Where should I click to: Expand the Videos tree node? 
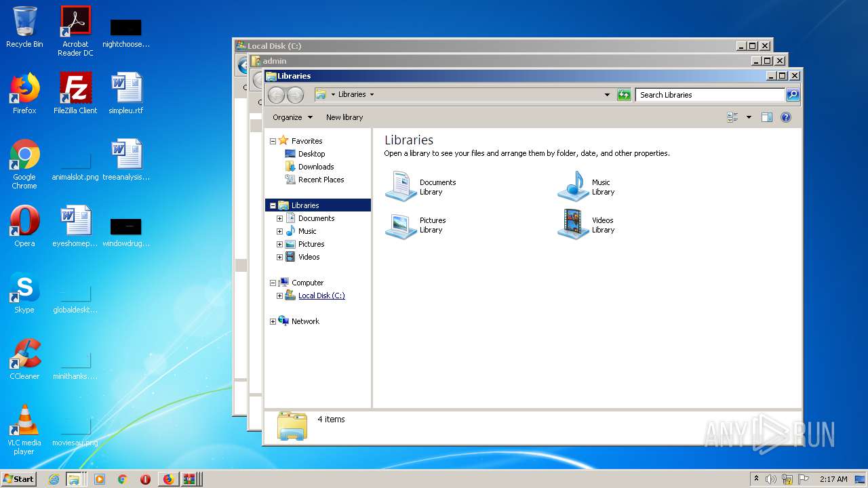coord(279,257)
